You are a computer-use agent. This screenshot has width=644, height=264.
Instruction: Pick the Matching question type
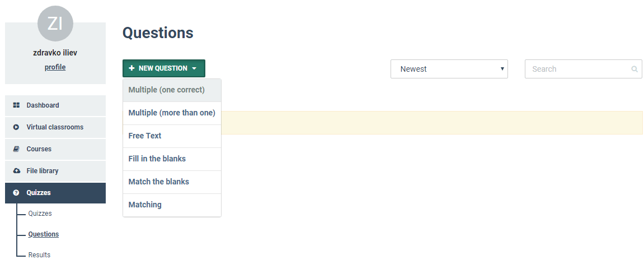172,205
